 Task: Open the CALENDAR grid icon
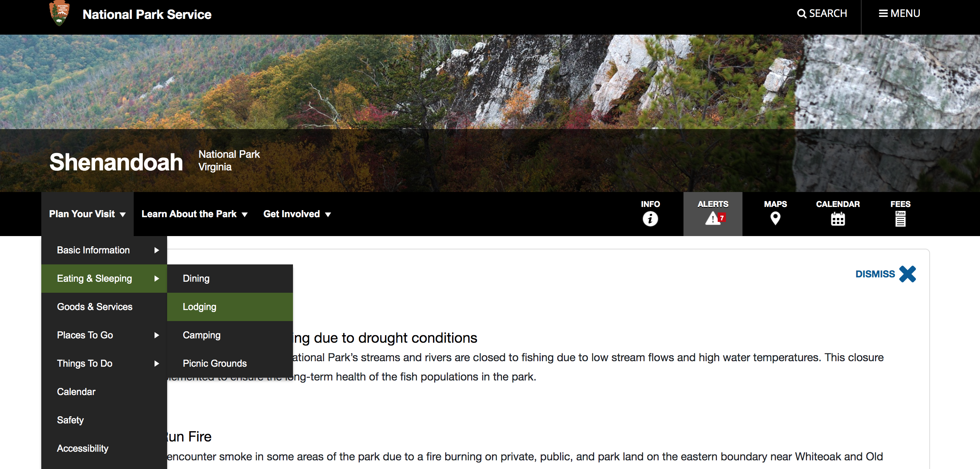point(838,219)
